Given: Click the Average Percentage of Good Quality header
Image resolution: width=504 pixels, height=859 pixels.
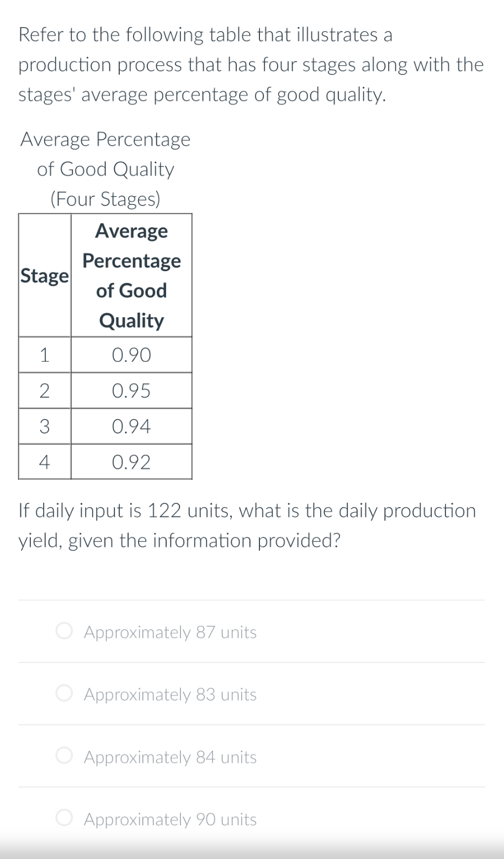Looking at the screenshot, I should pyautogui.click(x=131, y=275).
